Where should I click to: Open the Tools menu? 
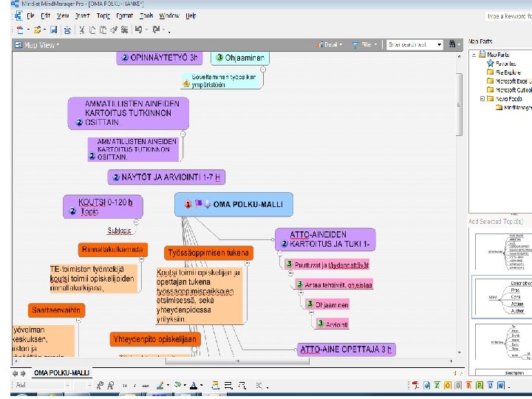pyautogui.click(x=146, y=16)
